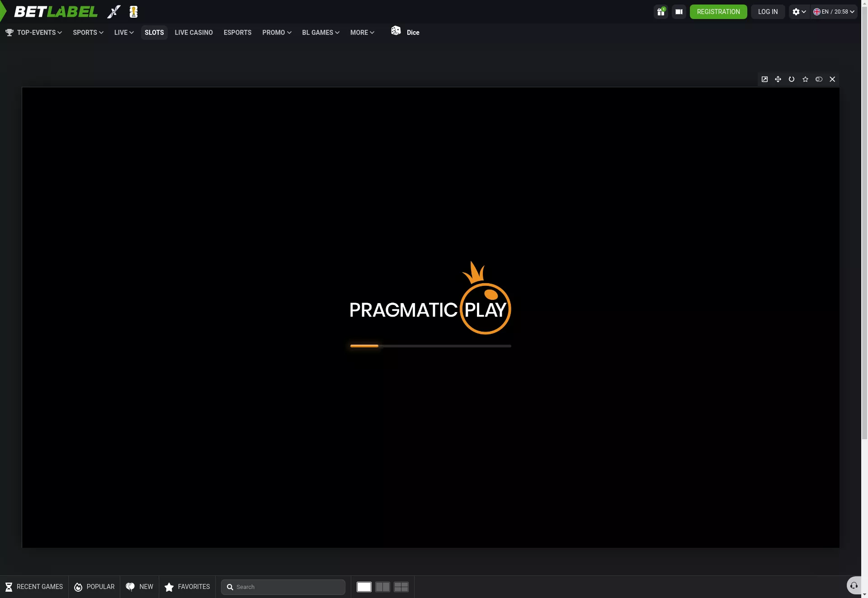Show FAVORITES games
Screen dimensions: 868x598
(187, 587)
